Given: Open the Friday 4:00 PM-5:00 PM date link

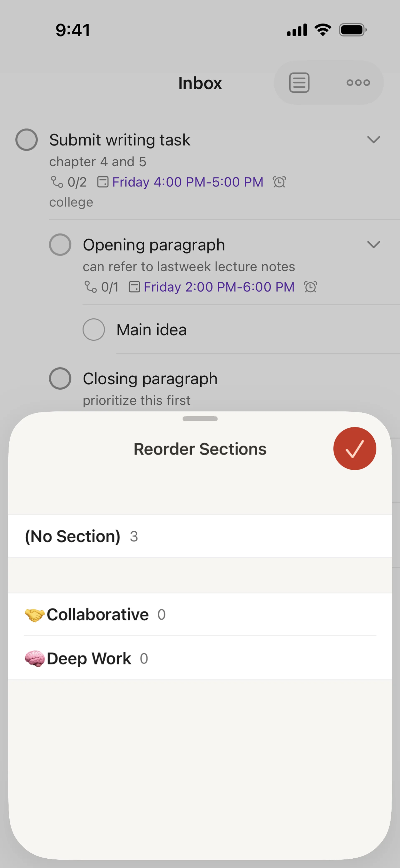Looking at the screenshot, I should [187, 182].
